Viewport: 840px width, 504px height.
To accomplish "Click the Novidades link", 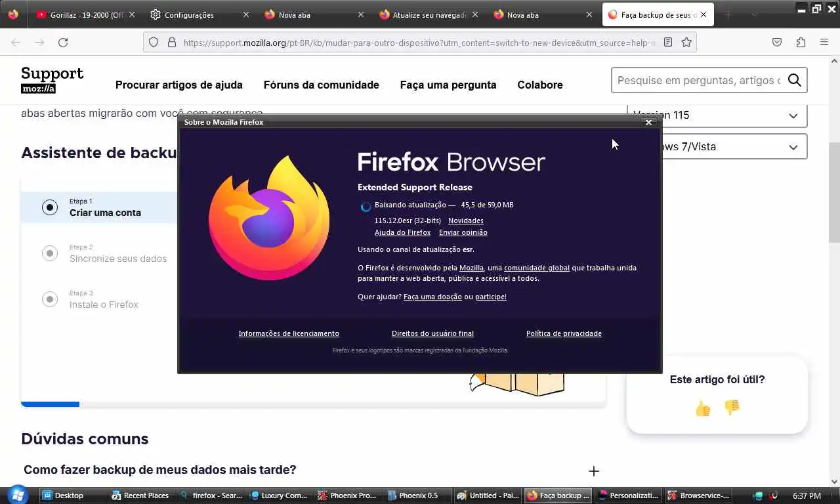I will coord(466,220).
